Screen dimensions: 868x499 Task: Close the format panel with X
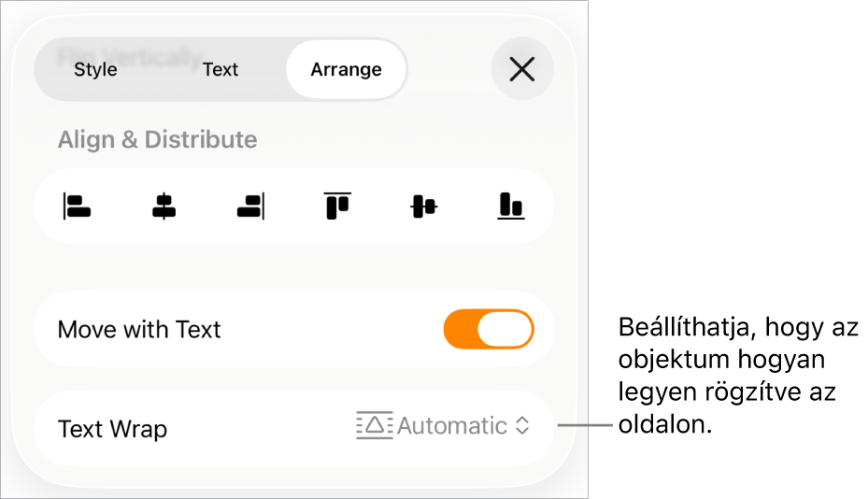pos(522,69)
